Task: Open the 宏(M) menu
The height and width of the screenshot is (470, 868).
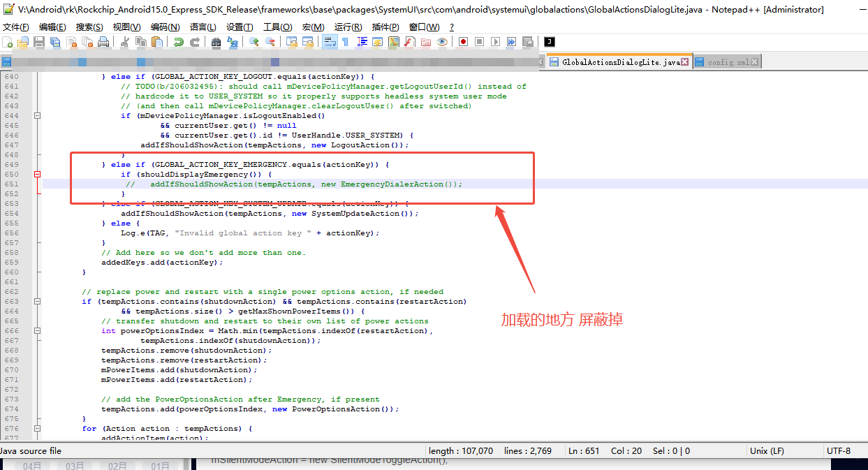Action: click(313, 27)
